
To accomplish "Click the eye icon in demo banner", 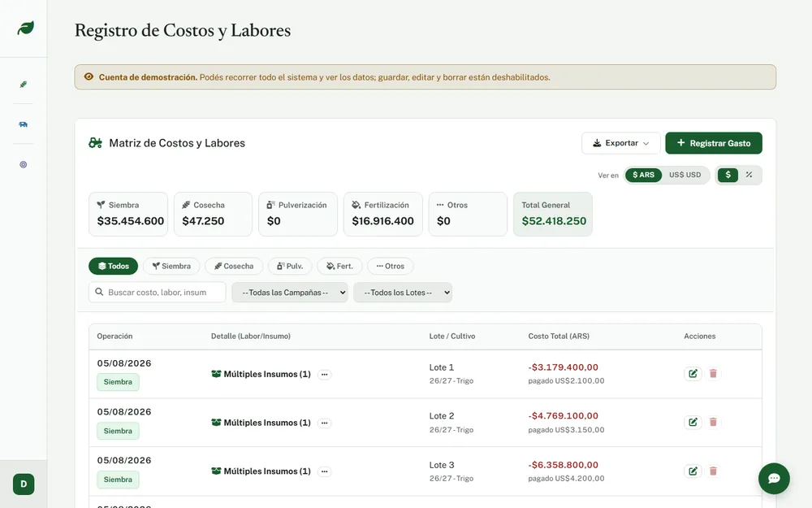I will (x=89, y=76).
